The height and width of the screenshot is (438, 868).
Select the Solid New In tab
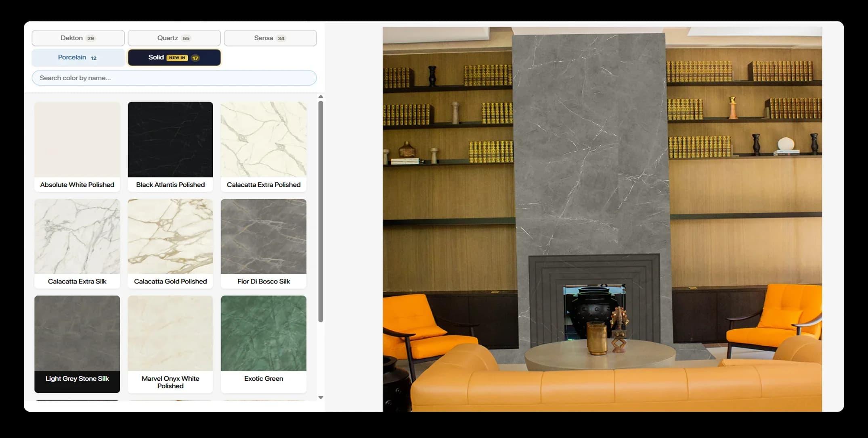pyautogui.click(x=174, y=58)
